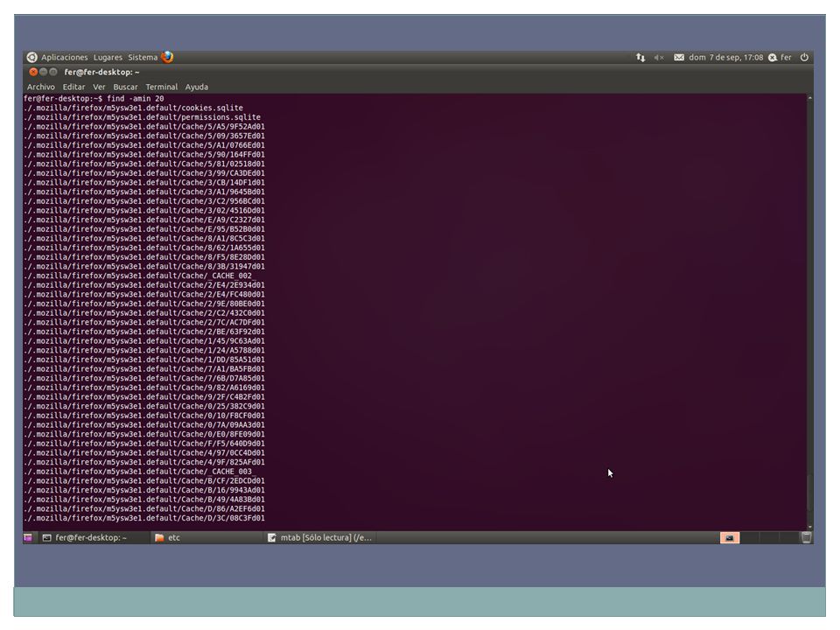Switch to mtab [Sólo lectura] window

point(319,537)
